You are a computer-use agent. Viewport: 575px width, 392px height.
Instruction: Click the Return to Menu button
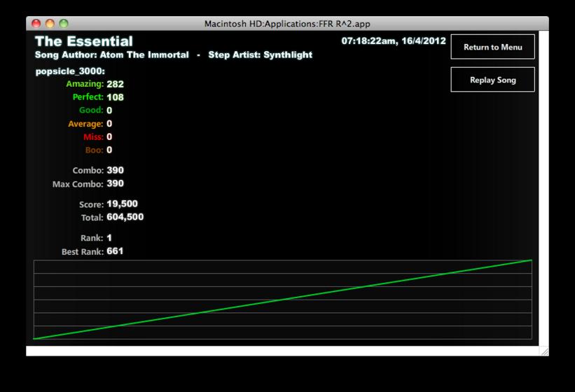[492, 47]
